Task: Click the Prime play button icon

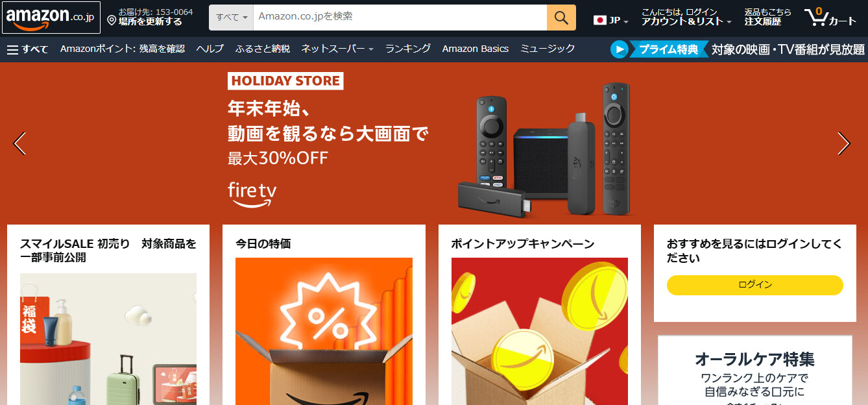Action: 620,49
